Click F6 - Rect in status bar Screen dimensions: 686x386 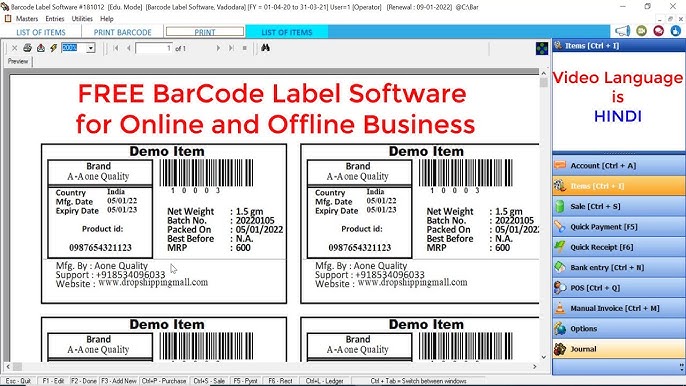(280, 381)
